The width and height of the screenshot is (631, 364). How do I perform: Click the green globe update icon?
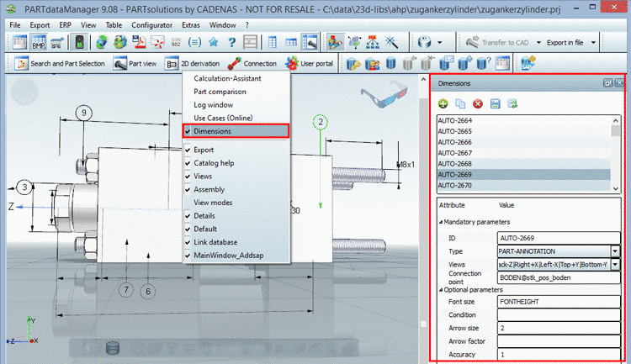(102, 42)
